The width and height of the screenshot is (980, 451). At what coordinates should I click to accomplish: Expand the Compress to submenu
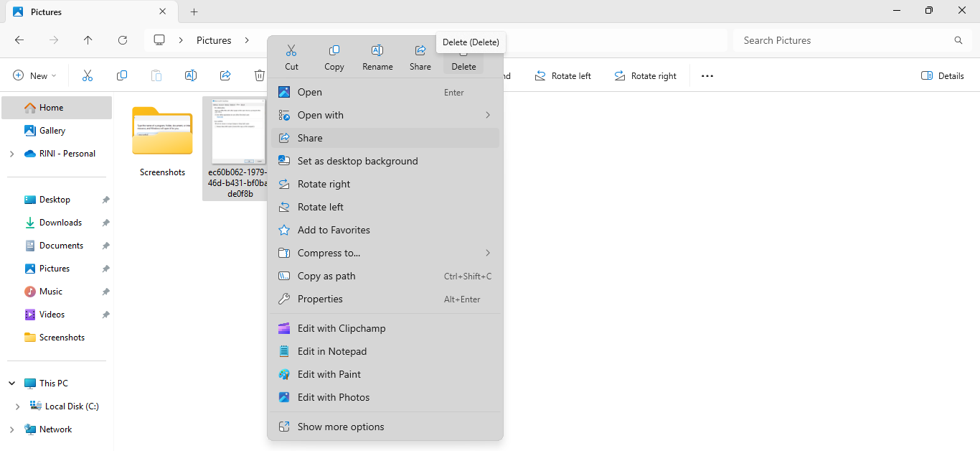point(385,253)
